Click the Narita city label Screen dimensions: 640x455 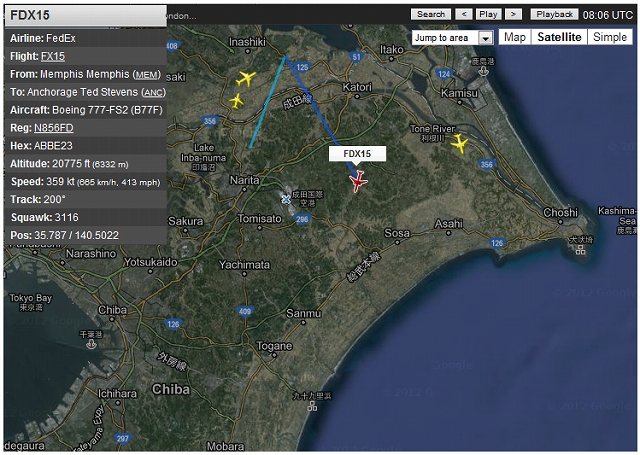(244, 180)
